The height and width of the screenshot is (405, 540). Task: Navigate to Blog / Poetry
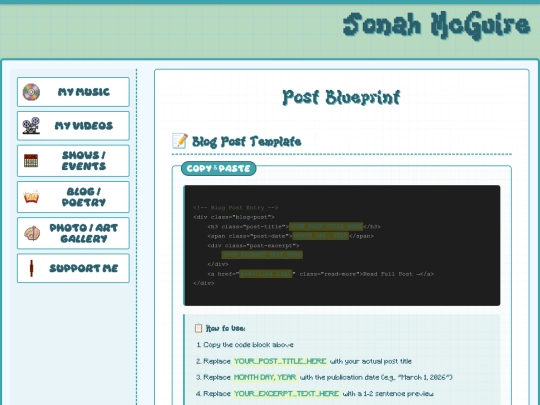click(73, 197)
